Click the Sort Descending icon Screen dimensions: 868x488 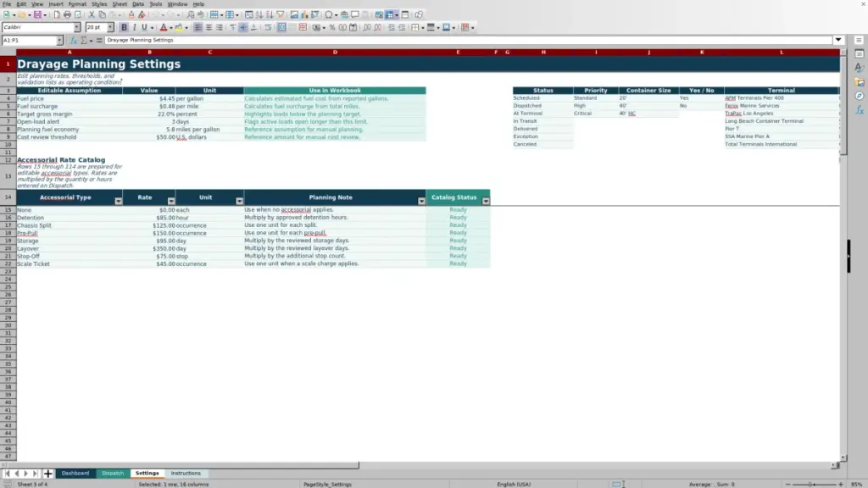pos(270,15)
